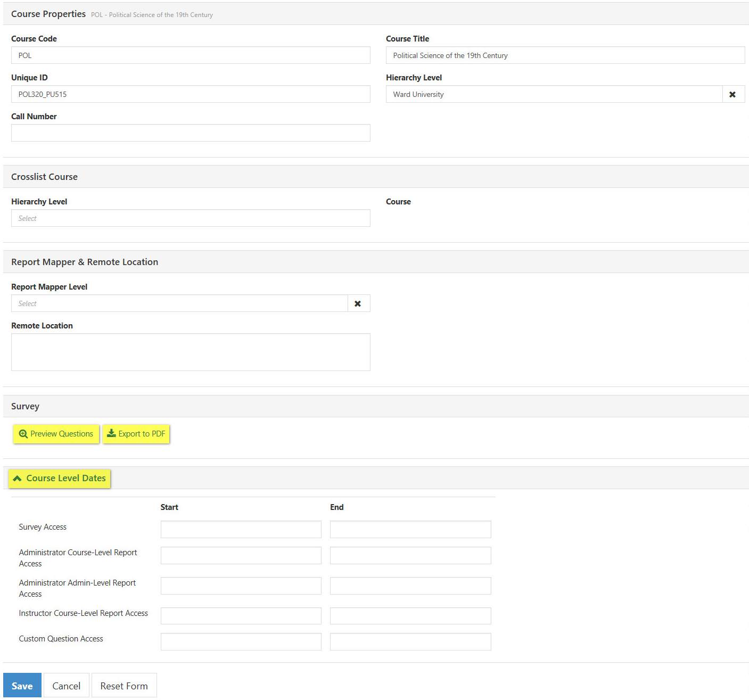This screenshot has height=700, width=749.
Task: Set Instructor Course-Level Report Access start date
Action: 241,616
